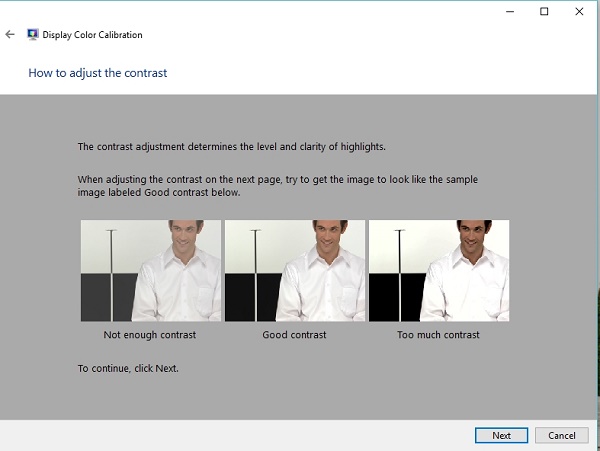Click the 'To continue, click Next.' text
Image resolution: width=600 pixels, height=451 pixels.
[x=128, y=368]
